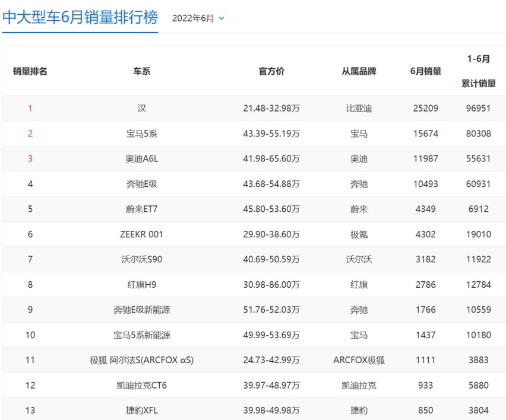Click the 捷豹 brand cell

(359, 411)
